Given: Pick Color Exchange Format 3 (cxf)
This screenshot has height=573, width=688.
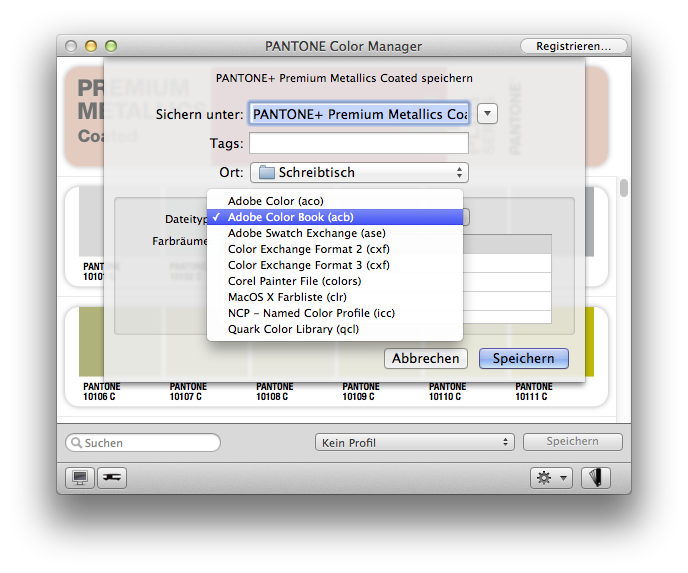Looking at the screenshot, I should point(335,265).
